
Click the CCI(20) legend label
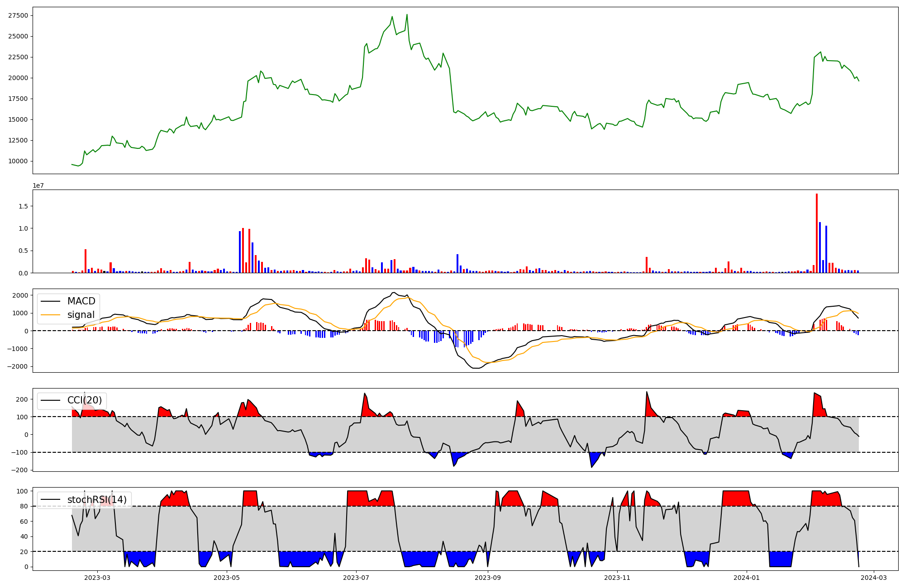[85, 400]
